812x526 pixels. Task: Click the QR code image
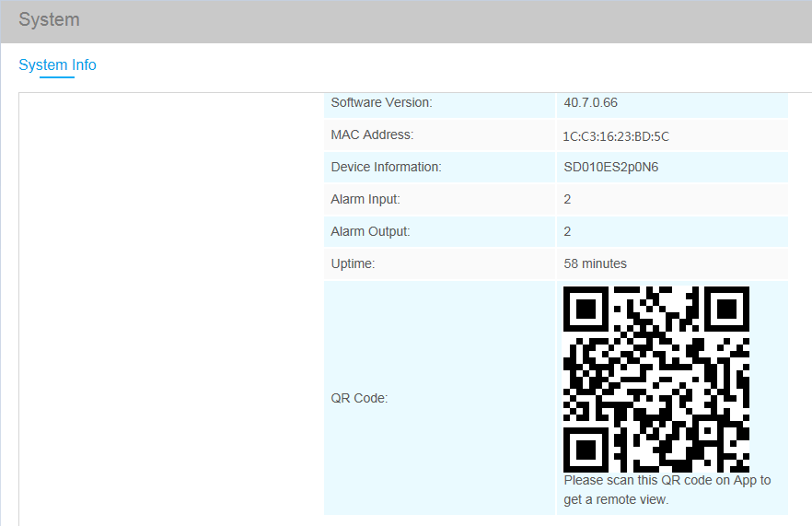pyautogui.click(x=656, y=379)
